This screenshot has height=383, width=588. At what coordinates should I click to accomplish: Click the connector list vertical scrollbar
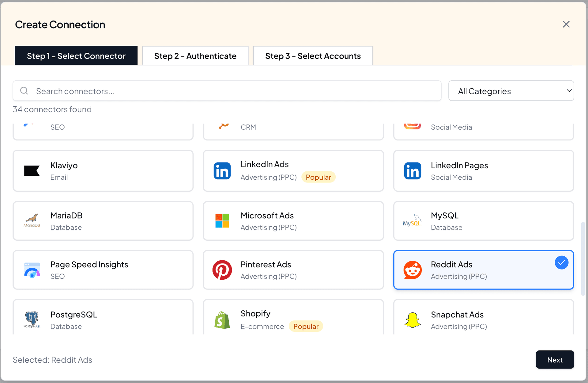(x=583, y=259)
